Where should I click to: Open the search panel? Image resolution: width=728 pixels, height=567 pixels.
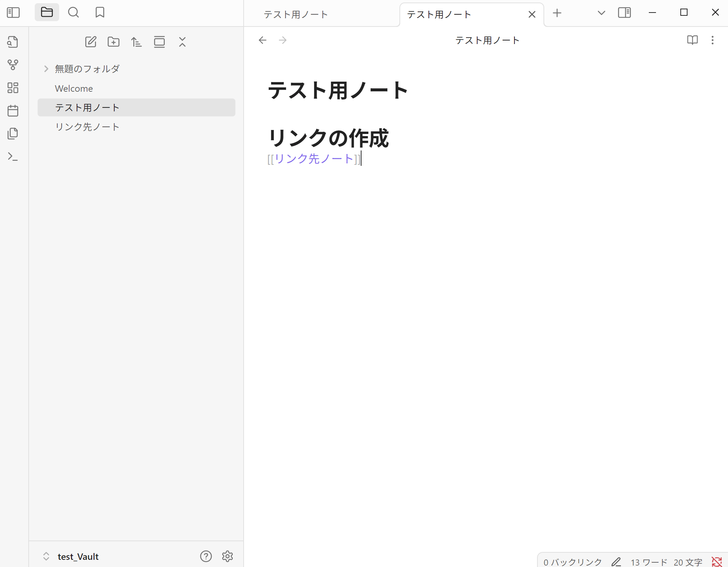coord(73,13)
